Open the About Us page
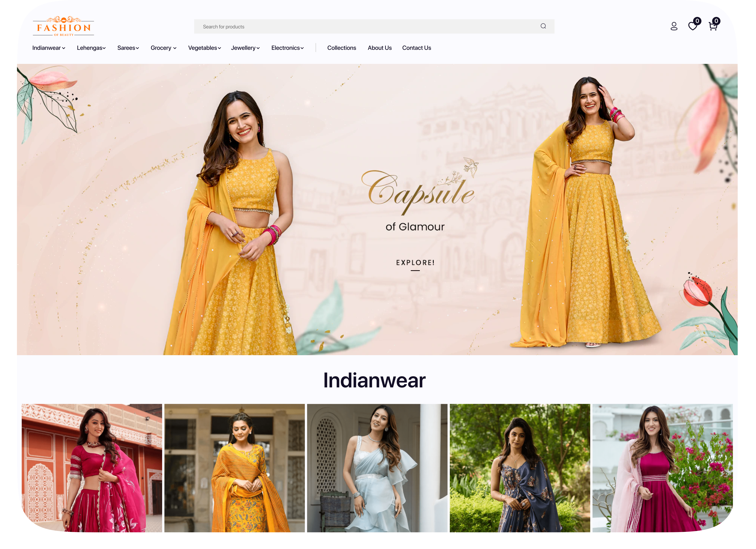Screen dimensions: 756x549 (379, 48)
